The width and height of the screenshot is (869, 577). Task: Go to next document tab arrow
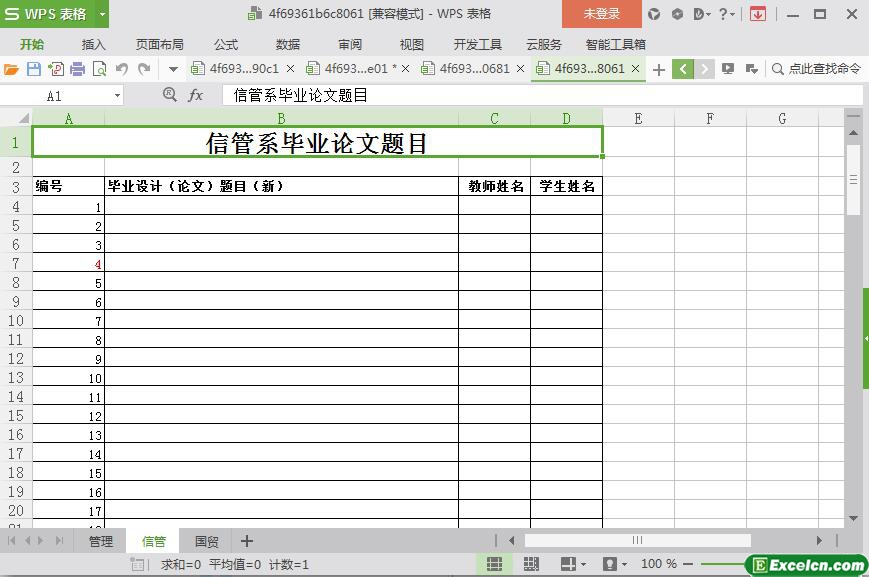tap(704, 69)
